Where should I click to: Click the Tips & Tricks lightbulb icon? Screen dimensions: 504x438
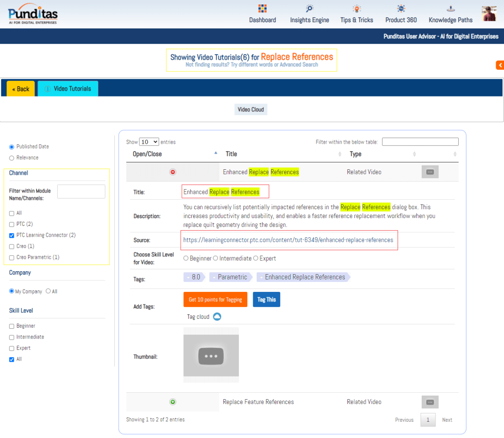point(356,9)
